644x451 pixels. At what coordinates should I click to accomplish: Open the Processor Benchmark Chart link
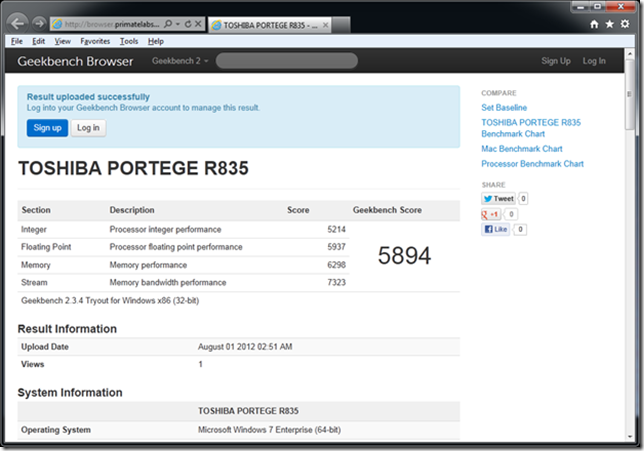(x=532, y=164)
